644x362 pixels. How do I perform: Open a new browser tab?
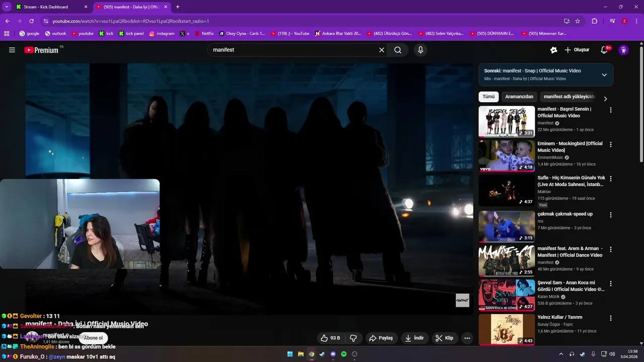click(x=178, y=7)
